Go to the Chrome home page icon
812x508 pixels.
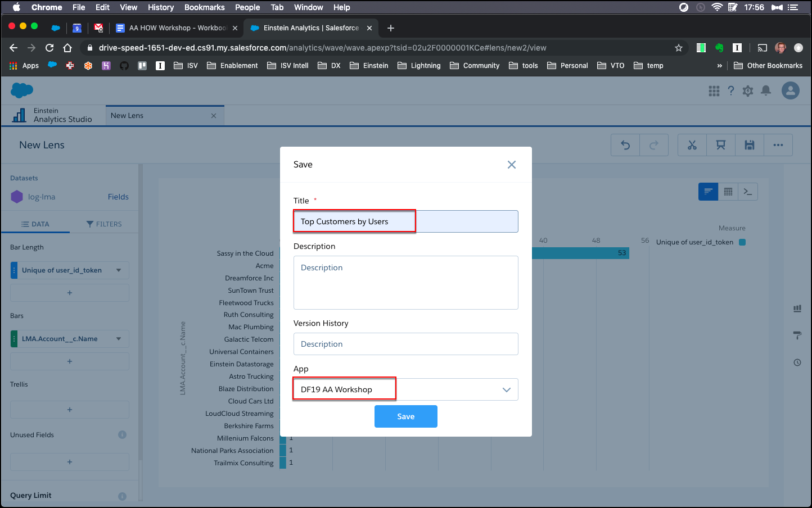click(x=67, y=48)
